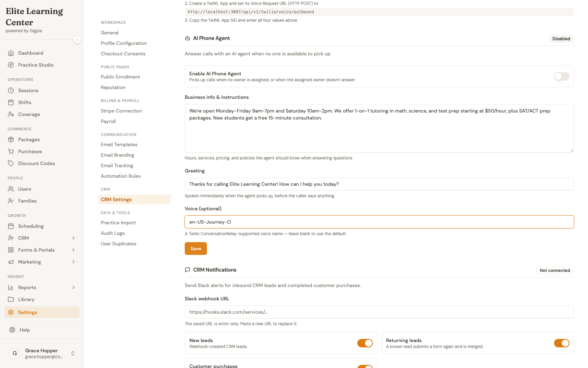Collapse the sidebar with the arrow button
Viewport: 588px width, 368px height.
coord(77,40)
